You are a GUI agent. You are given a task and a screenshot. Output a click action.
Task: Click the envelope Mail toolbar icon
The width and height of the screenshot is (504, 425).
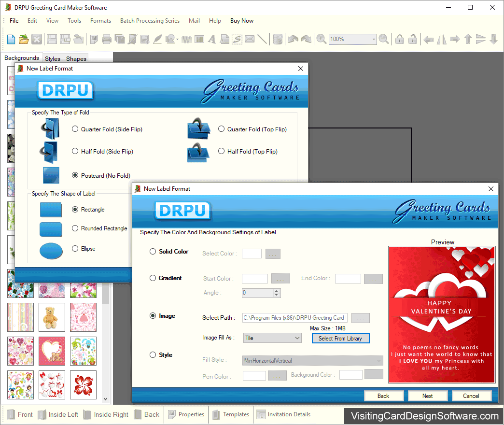[x=250, y=39]
